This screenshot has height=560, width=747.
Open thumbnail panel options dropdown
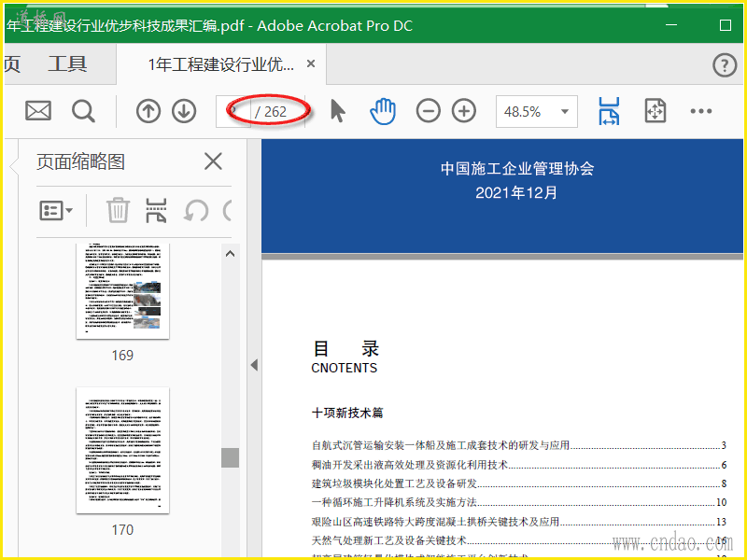point(56,210)
